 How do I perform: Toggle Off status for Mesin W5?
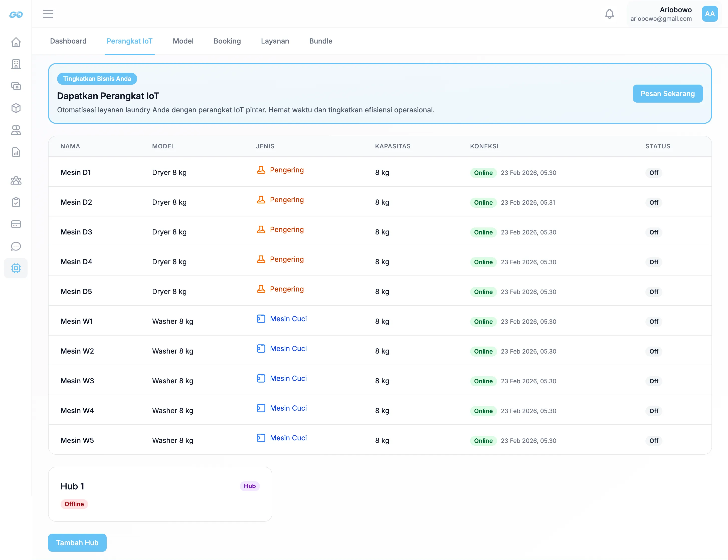pos(653,441)
